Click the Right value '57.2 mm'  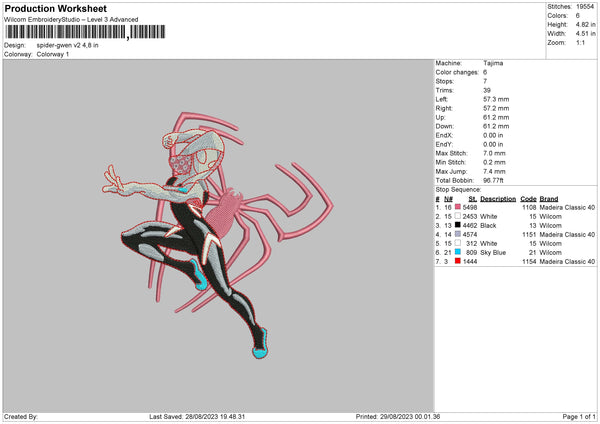(496, 108)
